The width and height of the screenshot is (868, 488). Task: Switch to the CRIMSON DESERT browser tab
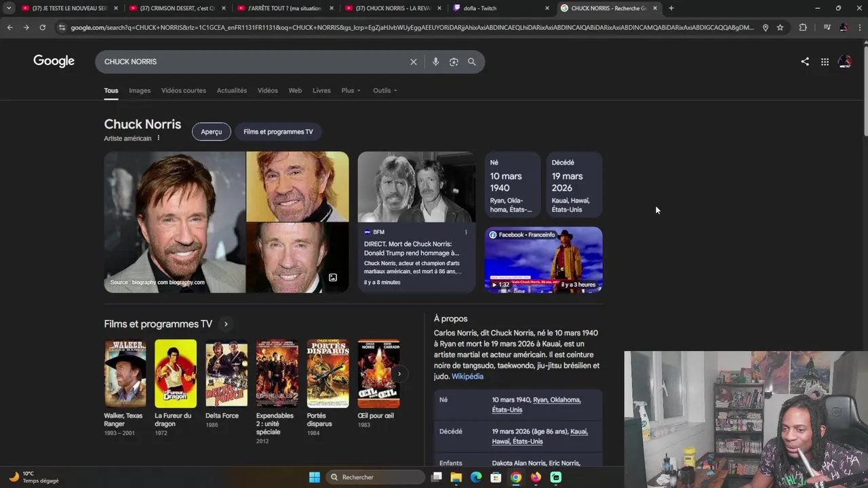176,8
